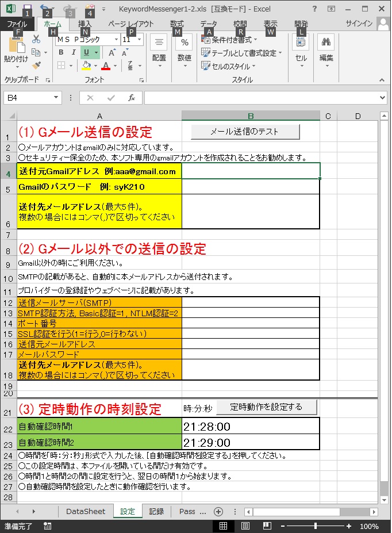Toggle Italic formatting

[74, 52]
